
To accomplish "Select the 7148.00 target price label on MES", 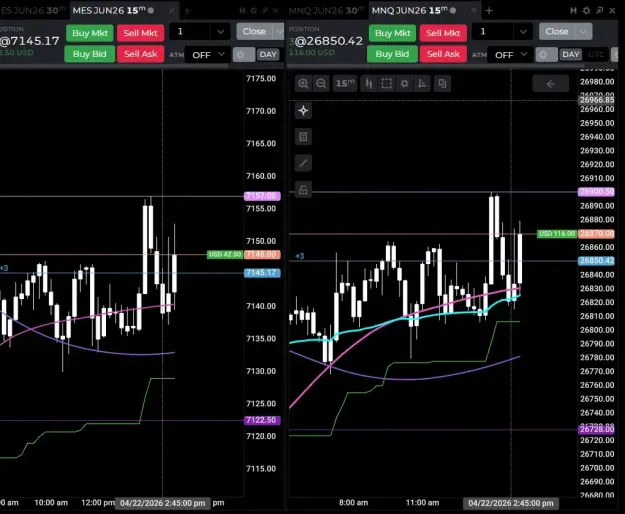I will [x=262, y=254].
